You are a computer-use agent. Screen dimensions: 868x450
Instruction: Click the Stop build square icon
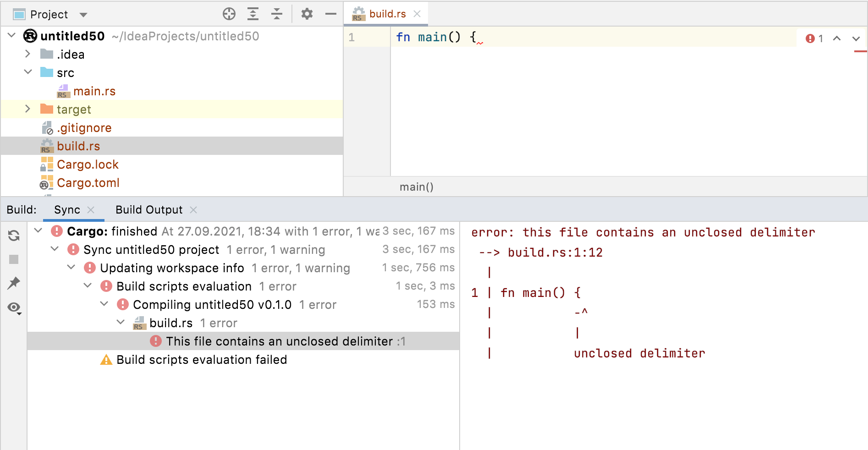pos(14,259)
